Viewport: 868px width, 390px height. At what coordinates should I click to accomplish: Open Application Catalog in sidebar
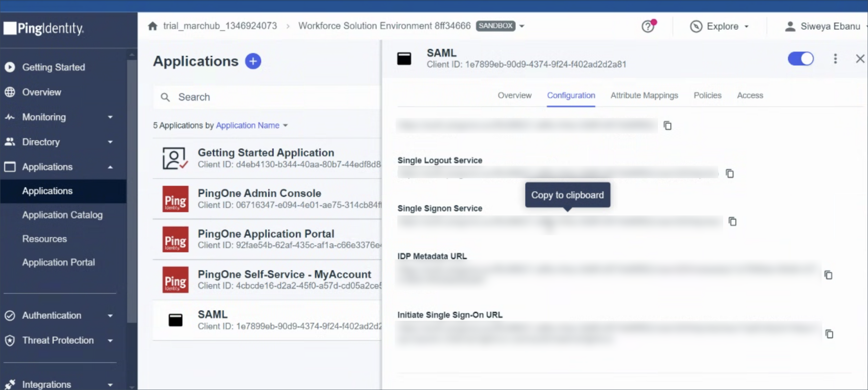coord(62,215)
